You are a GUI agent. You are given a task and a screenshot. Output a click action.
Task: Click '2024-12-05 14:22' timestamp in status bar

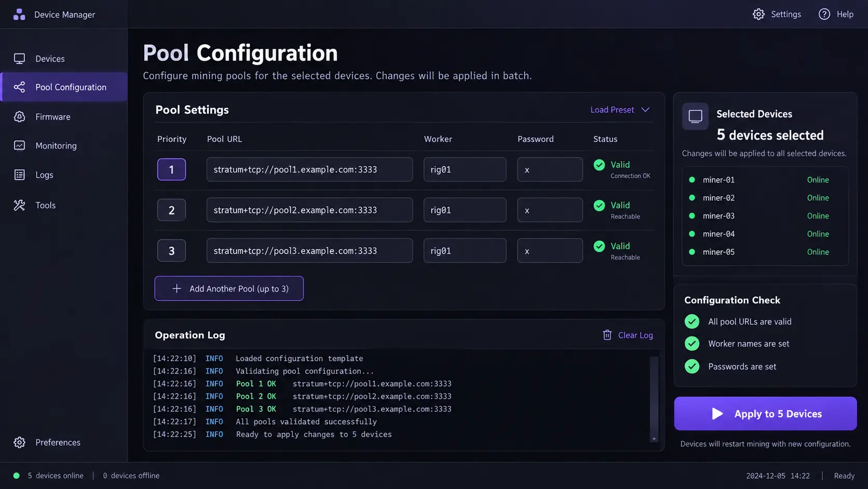[778, 475]
